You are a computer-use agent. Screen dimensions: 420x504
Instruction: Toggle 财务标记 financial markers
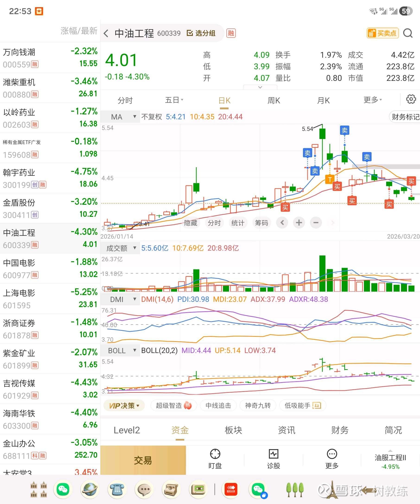click(405, 117)
